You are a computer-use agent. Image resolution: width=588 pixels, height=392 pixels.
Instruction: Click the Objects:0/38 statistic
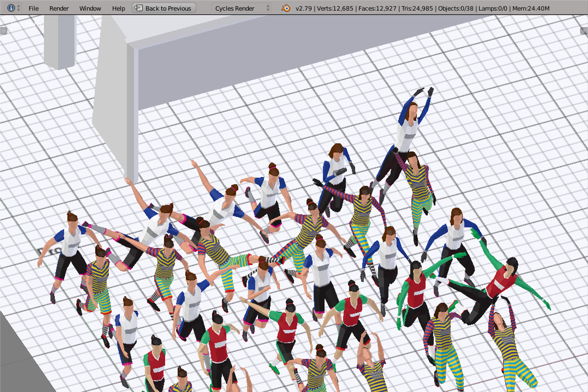coord(456,8)
